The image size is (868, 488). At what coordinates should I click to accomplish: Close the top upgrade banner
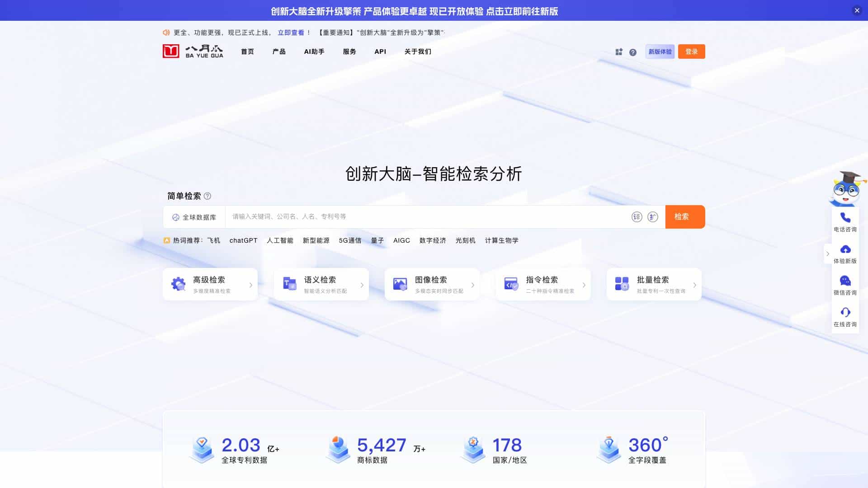(857, 10)
